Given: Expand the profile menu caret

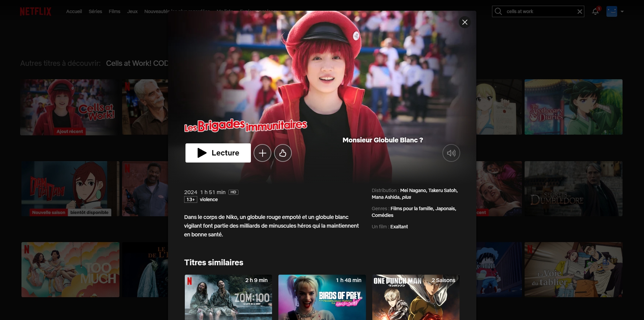Looking at the screenshot, I should coord(622,11).
